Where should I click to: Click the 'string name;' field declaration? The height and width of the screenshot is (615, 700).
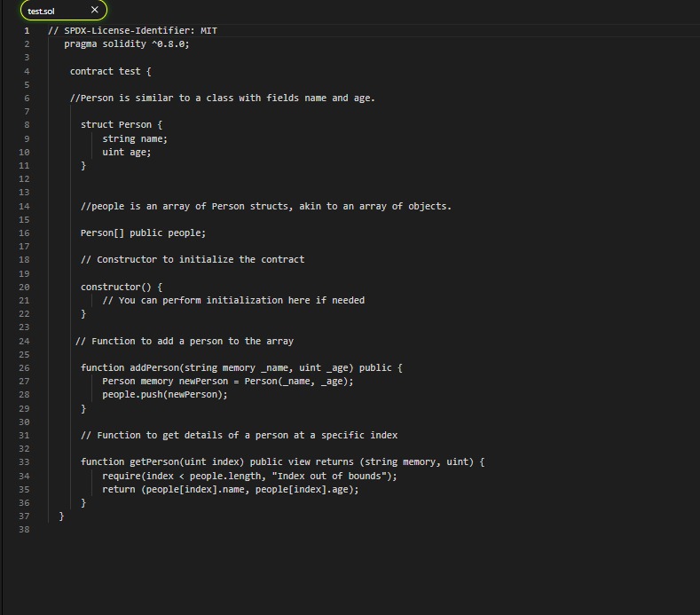[x=135, y=139]
